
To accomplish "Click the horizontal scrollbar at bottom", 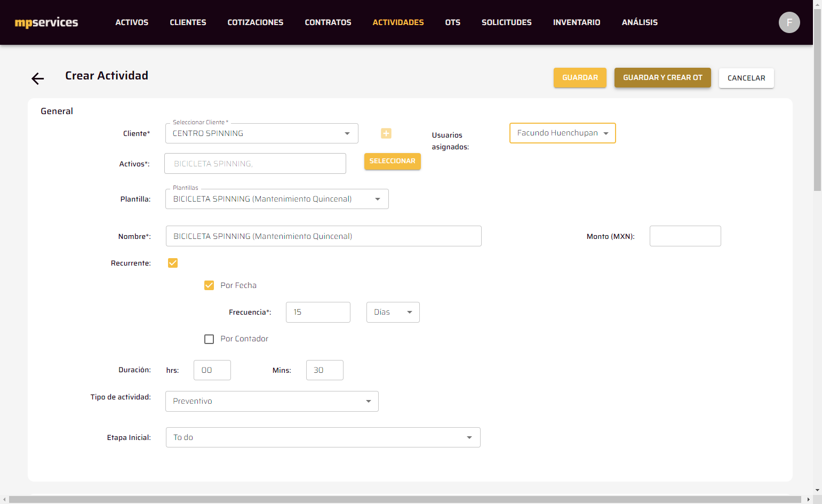I will (x=405, y=499).
